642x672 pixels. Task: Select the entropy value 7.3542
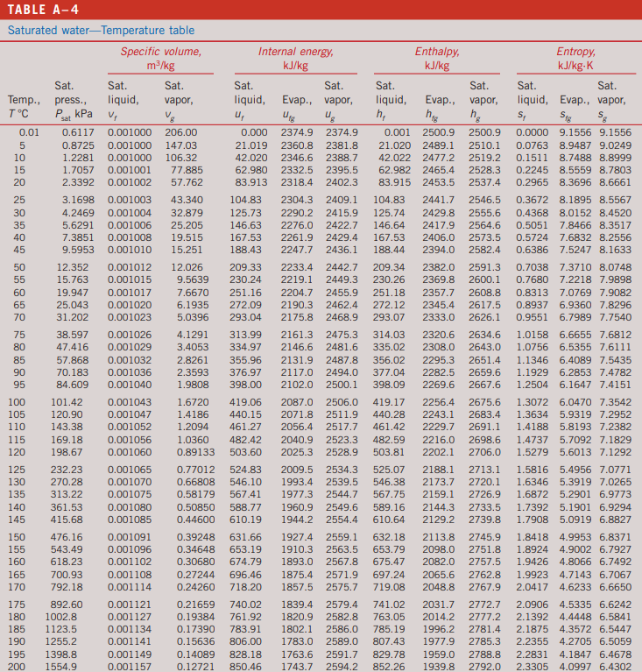(616, 402)
